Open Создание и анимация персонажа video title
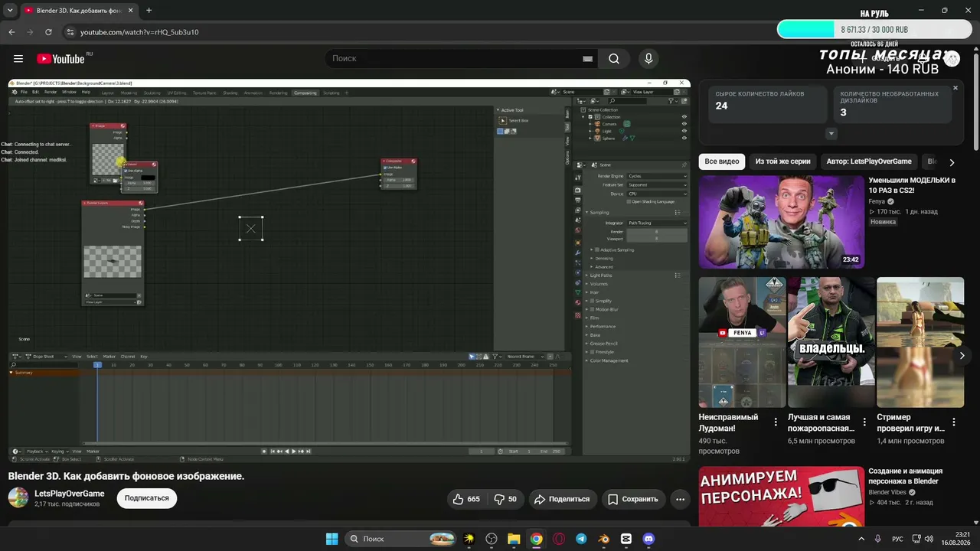980x551 pixels. point(906,476)
